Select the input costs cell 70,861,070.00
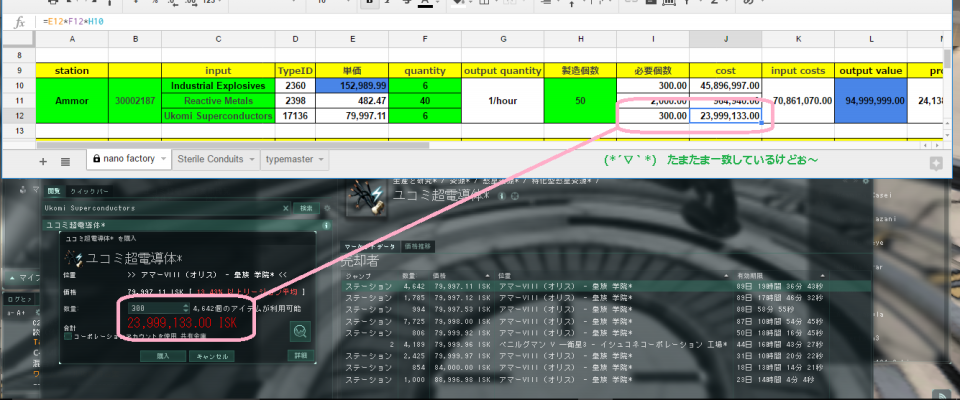Viewport: 960px width, 400px height. click(798, 100)
